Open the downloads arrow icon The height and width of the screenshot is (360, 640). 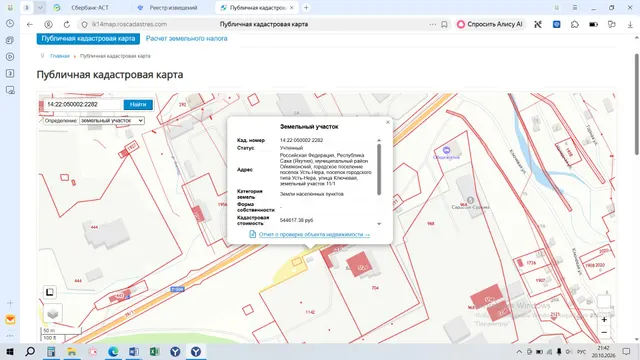tap(630, 24)
